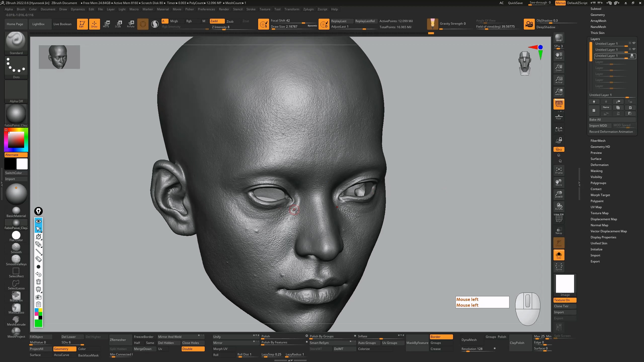Click the Floor grid icon

click(559, 117)
